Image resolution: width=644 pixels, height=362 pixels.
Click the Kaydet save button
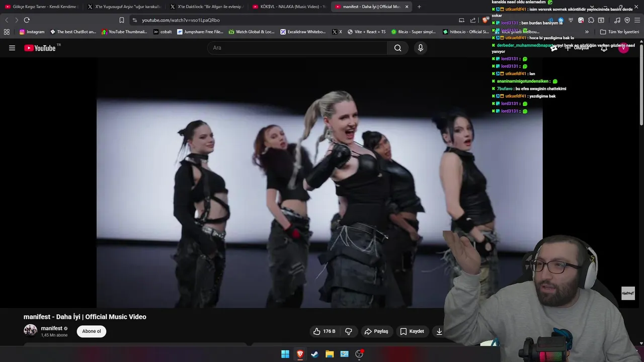pyautogui.click(x=412, y=331)
